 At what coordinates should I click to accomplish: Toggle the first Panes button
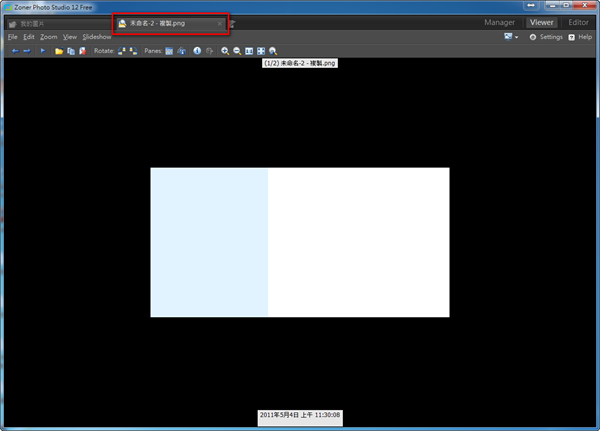170,50
